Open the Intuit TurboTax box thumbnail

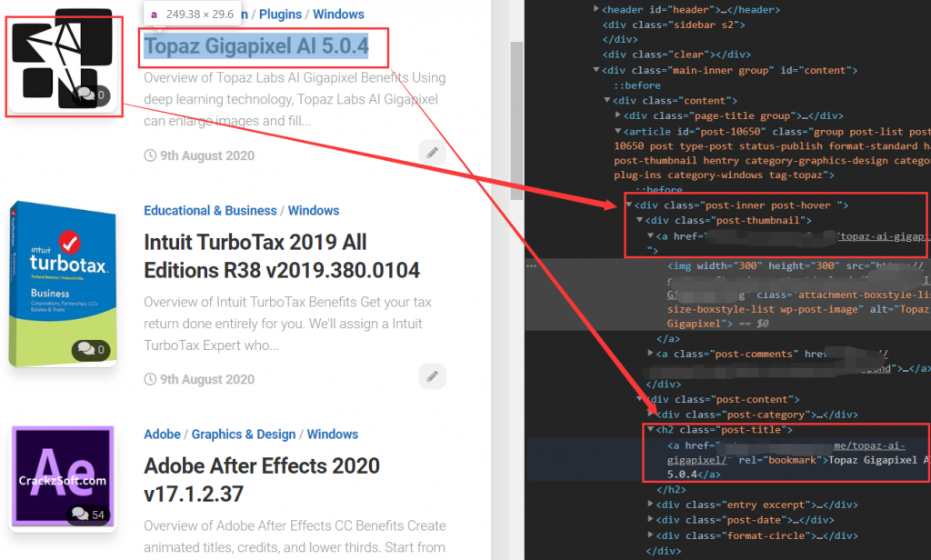tap(63, 284)
